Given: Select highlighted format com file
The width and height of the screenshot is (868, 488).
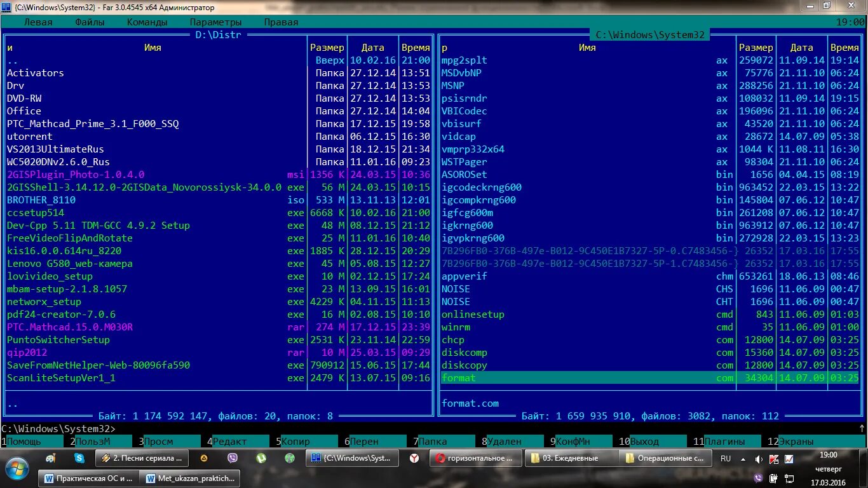Looking at the screenshot, I should 651,378.
